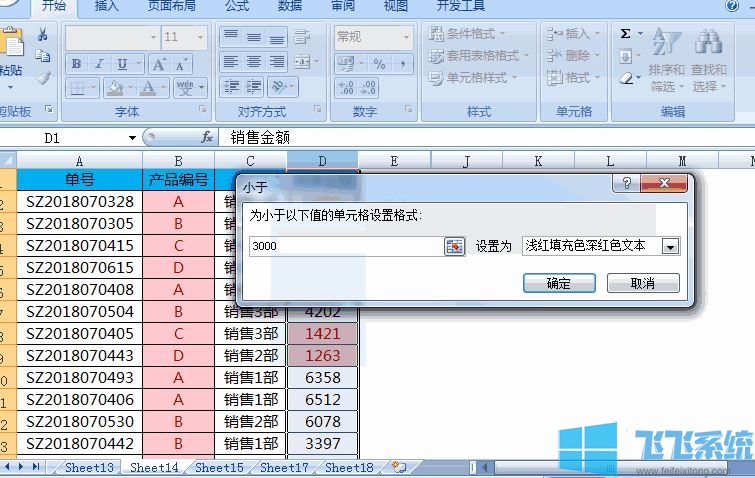
Task: Apply fill color bucket icon
Action: pyautogui.click(x=115, y=88)
